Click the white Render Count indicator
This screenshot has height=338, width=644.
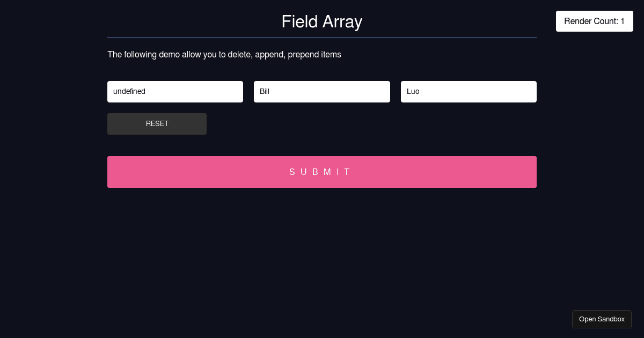(594, 21)
